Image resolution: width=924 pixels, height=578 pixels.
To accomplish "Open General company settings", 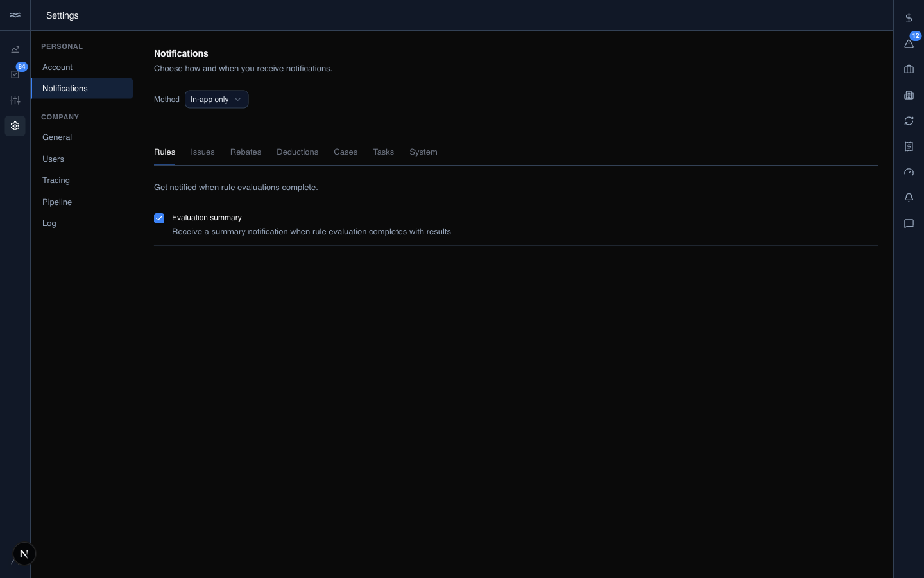I will click(x=82, y=137).
